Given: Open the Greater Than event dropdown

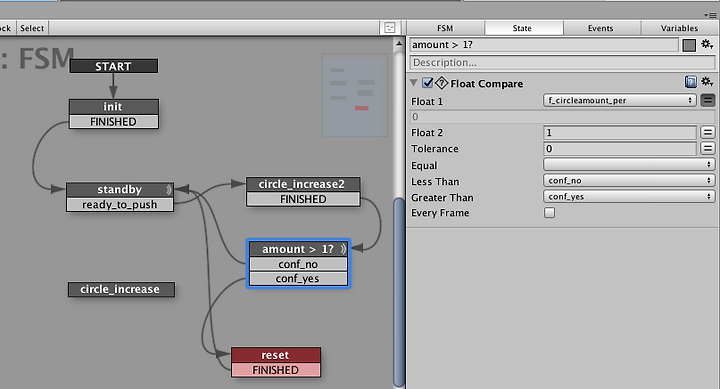Looking at the screenshot, I should pyautogui.click(x=629, y=197).
